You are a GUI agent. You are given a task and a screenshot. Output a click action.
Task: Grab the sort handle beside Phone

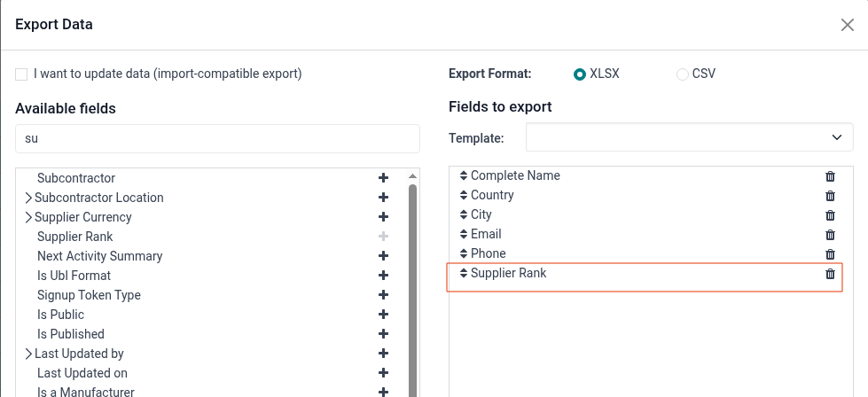[x=464, y=253]
